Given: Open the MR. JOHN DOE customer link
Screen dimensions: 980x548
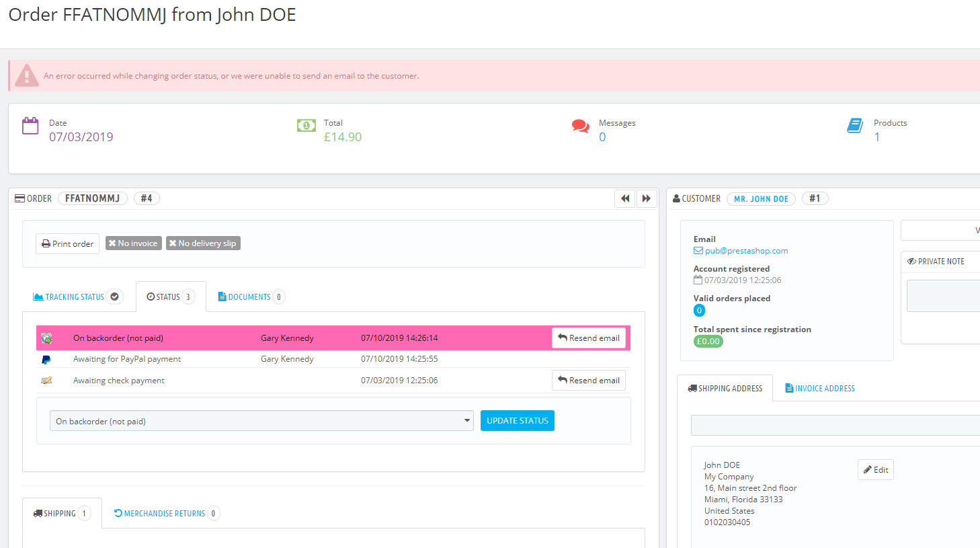Looking at the screenshot, I should pyautogui.click(x=761, y=199).
